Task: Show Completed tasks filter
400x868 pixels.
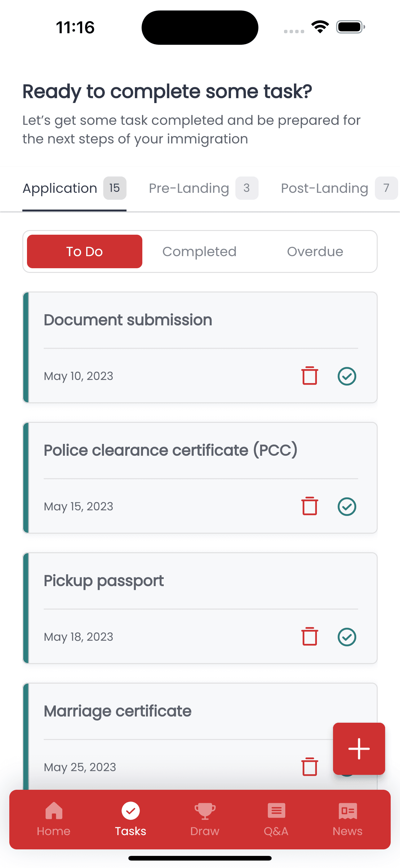Action: pos(199,251)
